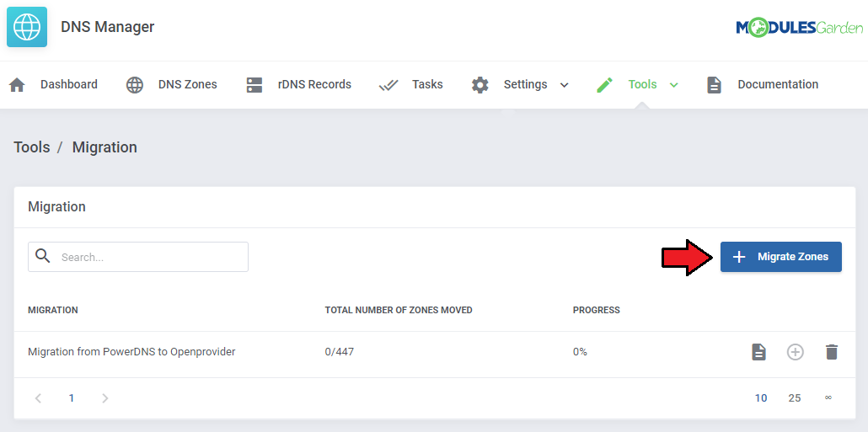Screen dimensions: 868x432
Task: Click the 0/447 zones moved value
Action: pos(340,352)
